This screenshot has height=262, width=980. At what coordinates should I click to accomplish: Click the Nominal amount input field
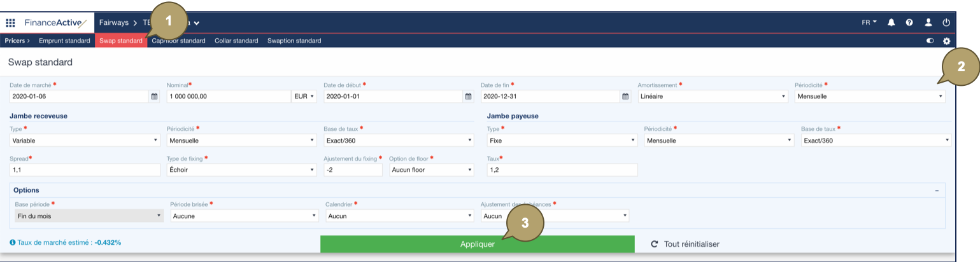click(x=229, y=97)
